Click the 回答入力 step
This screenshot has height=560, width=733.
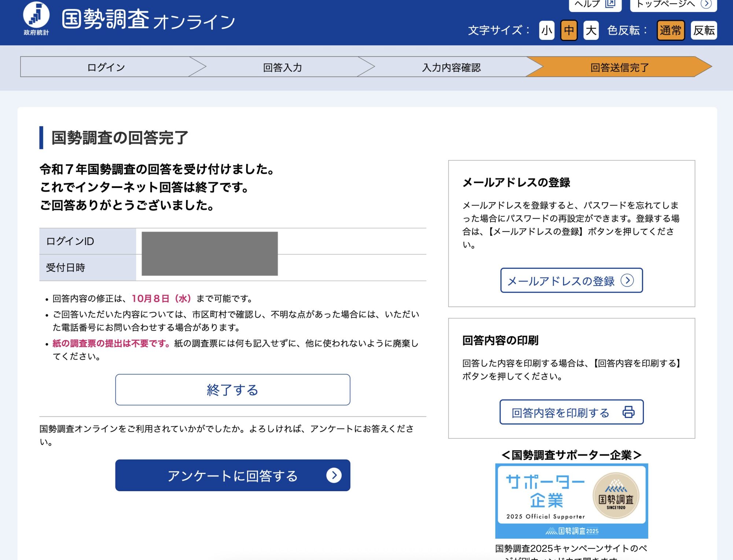[282, 67]
